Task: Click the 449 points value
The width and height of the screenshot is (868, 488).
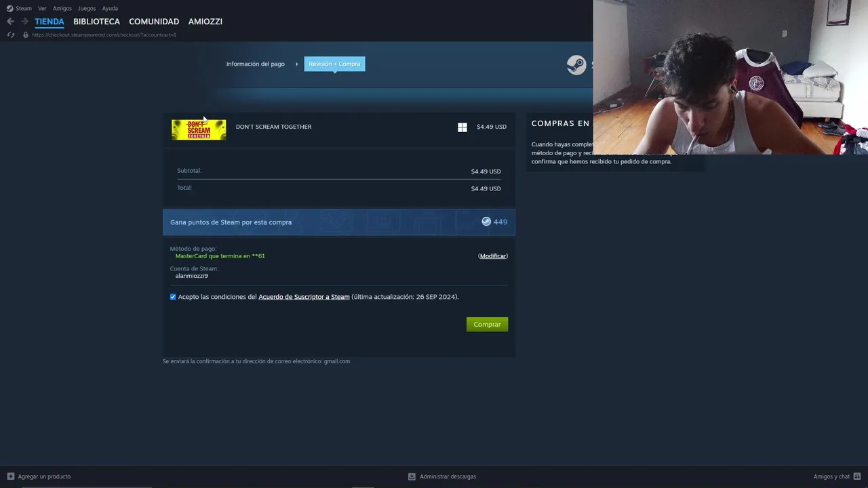Action: [500, 222]
